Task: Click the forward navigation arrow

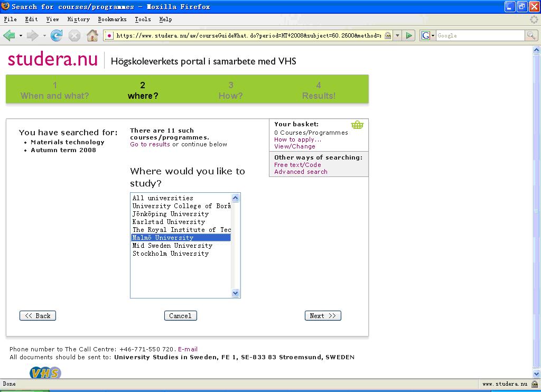Action: point(32,35)
